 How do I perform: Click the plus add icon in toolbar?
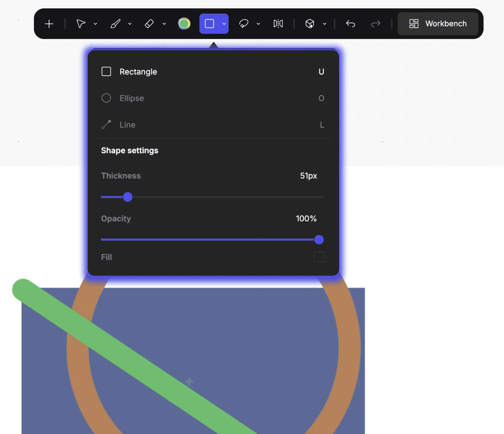click(x=49, y=24)
